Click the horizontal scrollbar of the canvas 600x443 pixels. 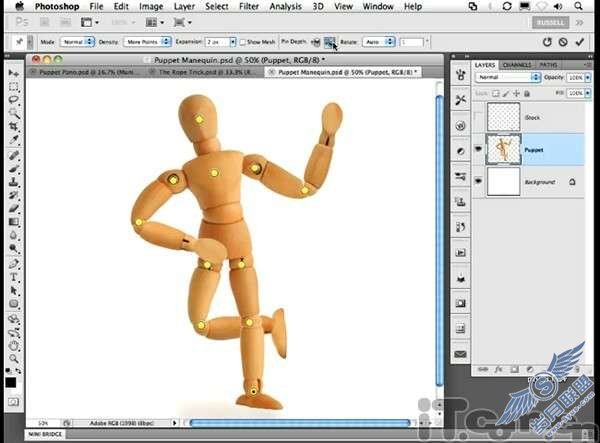click(300, 423)
